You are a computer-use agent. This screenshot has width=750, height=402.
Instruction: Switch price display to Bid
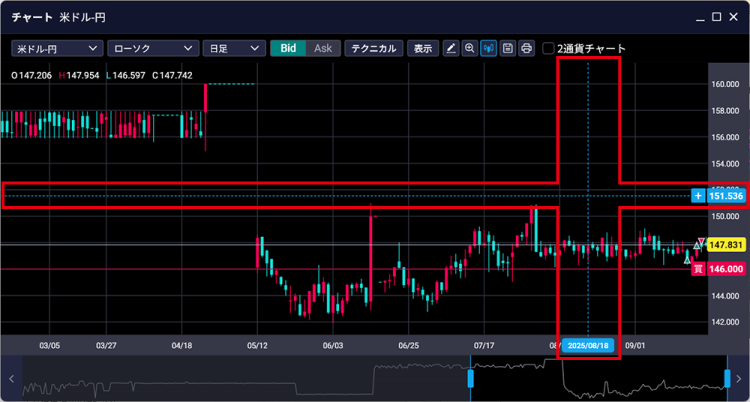288,48
